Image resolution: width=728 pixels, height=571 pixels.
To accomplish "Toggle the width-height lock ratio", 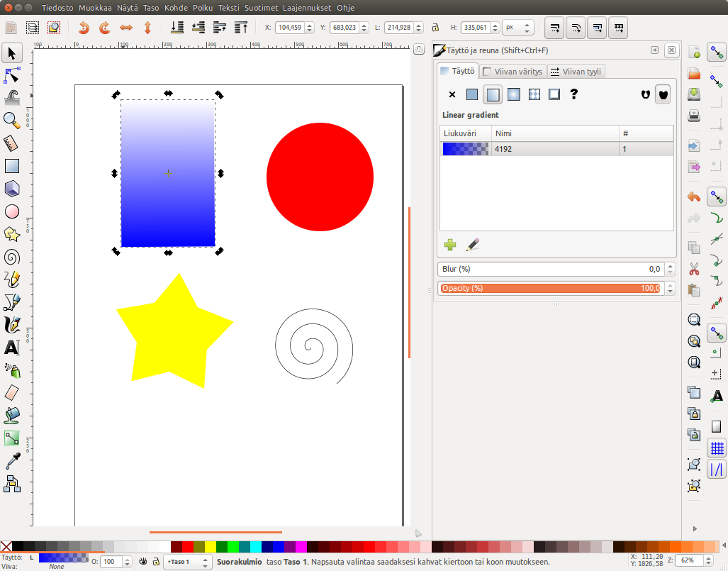I will [436, 28].
